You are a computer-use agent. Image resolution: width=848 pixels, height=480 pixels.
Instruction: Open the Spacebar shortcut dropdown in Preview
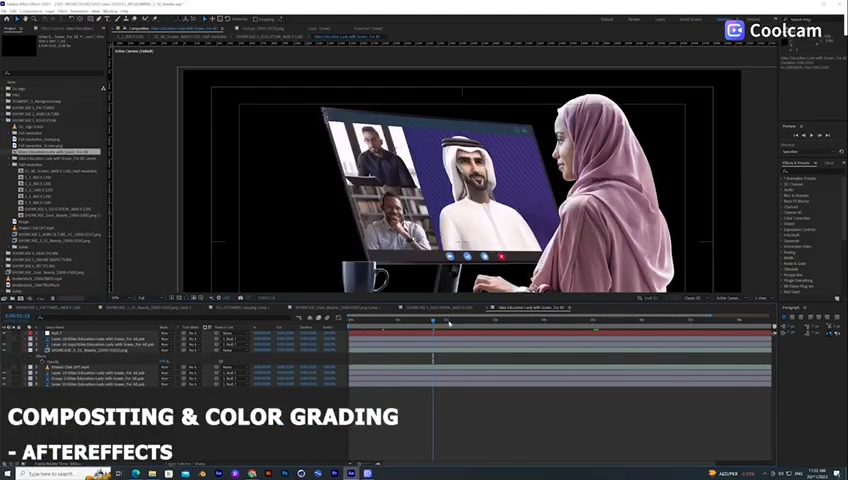pyautogui.click(x=809, y=151)
